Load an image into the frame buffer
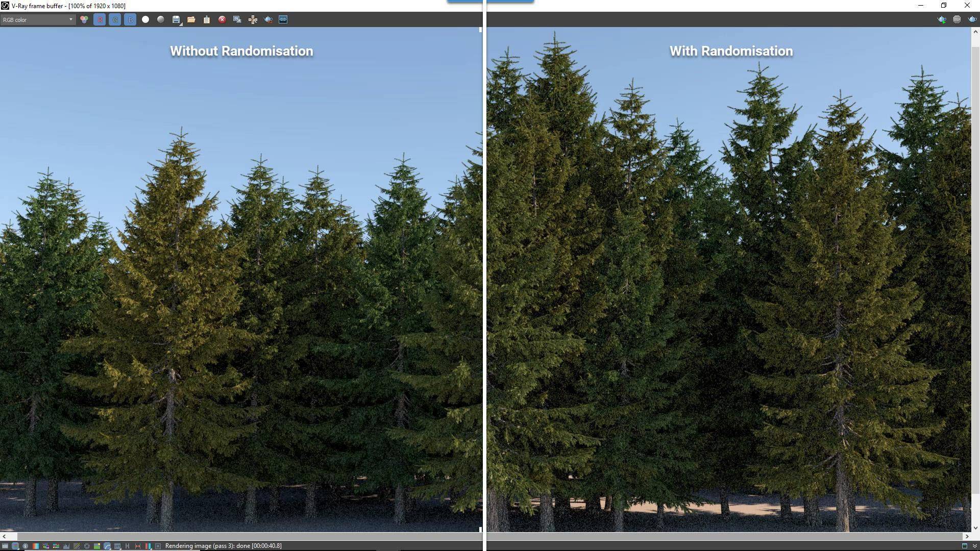The width and height of the screenshot is (980, 551). point(192,19)
